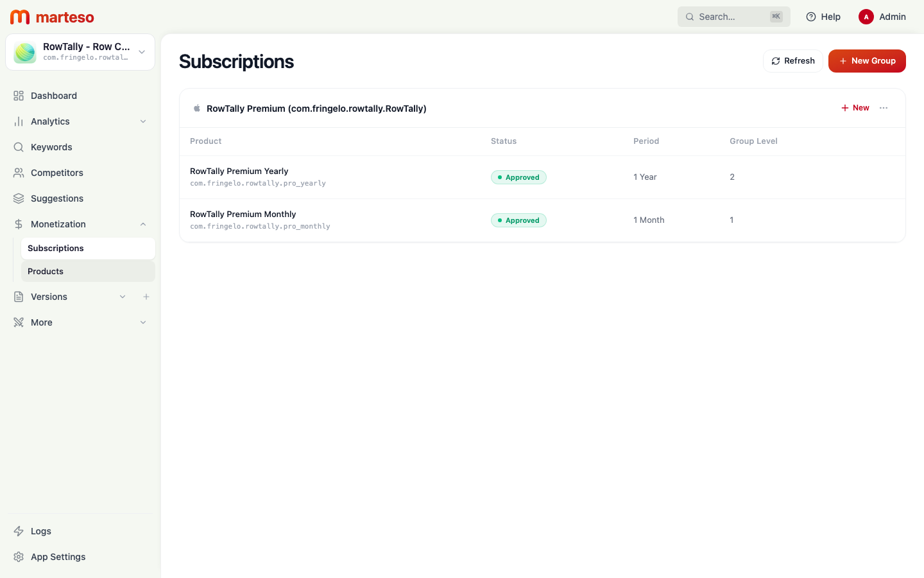924x578 pixels.
Task: Collapse the Monetization section chevron
Action: tap(143, 224)
